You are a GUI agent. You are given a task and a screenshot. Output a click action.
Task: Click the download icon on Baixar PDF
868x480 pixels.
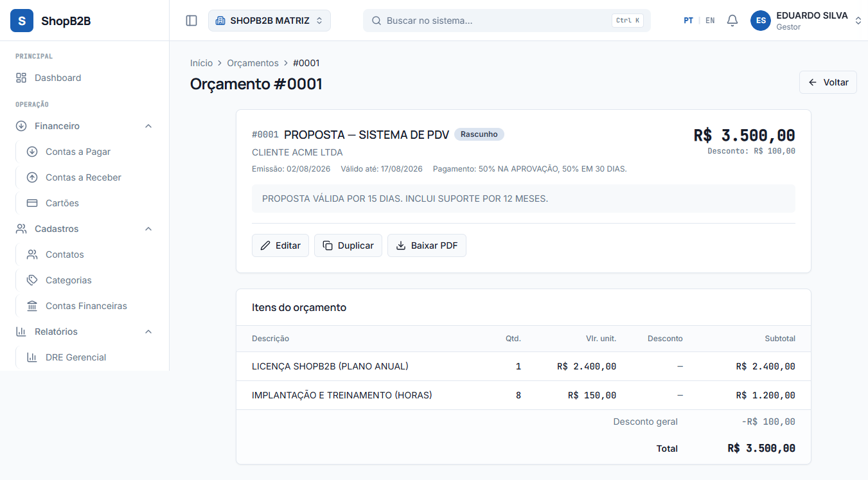click(x=401, y=245)
